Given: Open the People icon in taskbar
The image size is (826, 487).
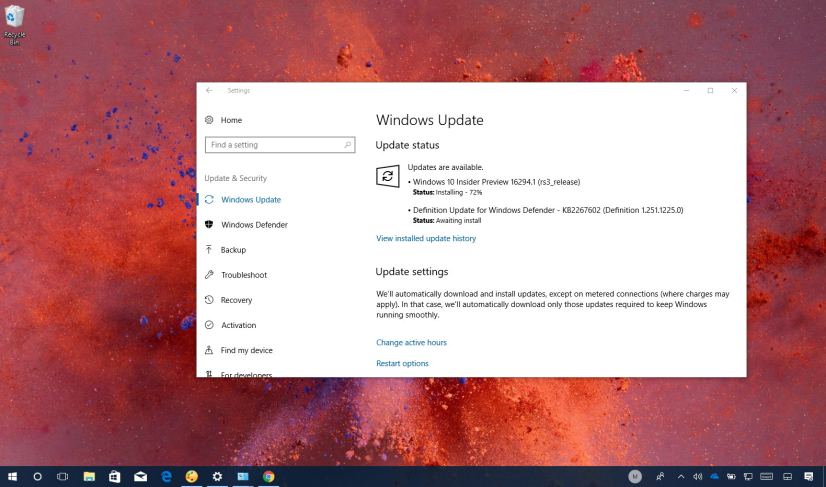Looking at the screenshot, I should click(660, 476).
